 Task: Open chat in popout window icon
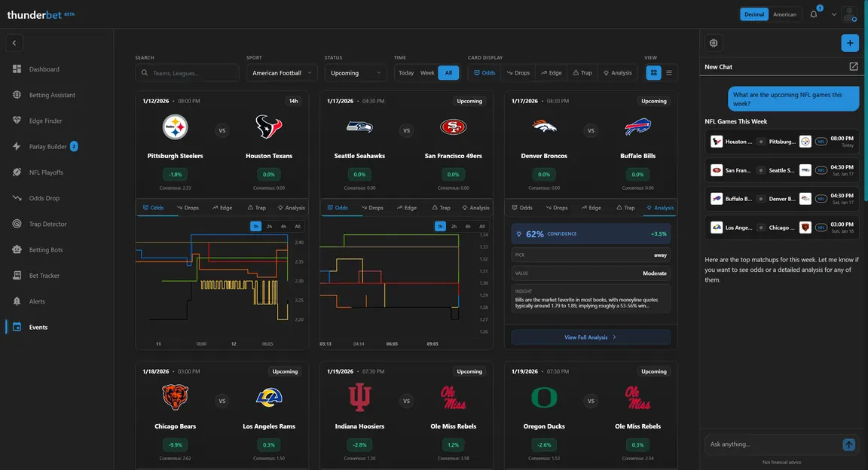[x=854, y=66]
